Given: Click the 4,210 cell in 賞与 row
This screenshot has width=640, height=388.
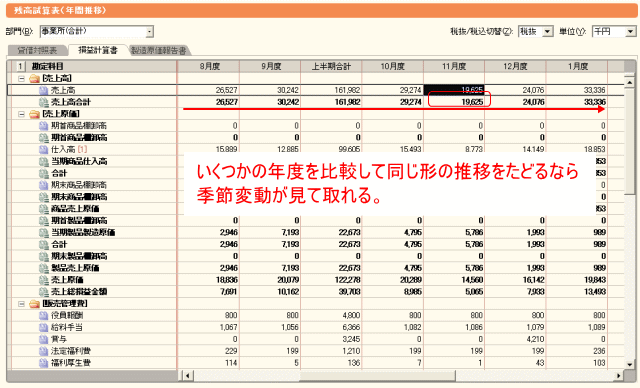Looking at the screenshot, I should click(x=515, y=339).
